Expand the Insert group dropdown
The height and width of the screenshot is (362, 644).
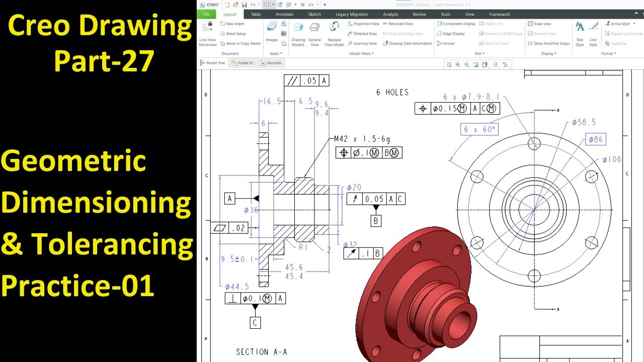[x=276, y=53]
